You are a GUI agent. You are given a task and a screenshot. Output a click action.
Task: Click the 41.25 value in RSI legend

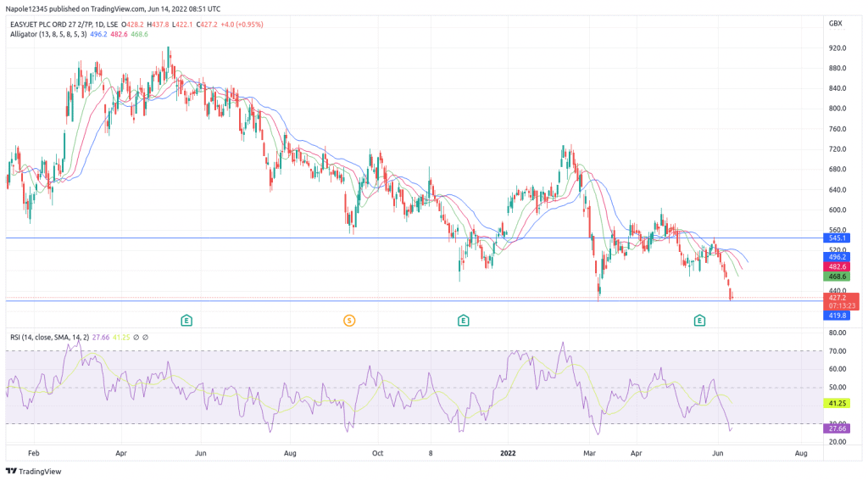(121, 337)
